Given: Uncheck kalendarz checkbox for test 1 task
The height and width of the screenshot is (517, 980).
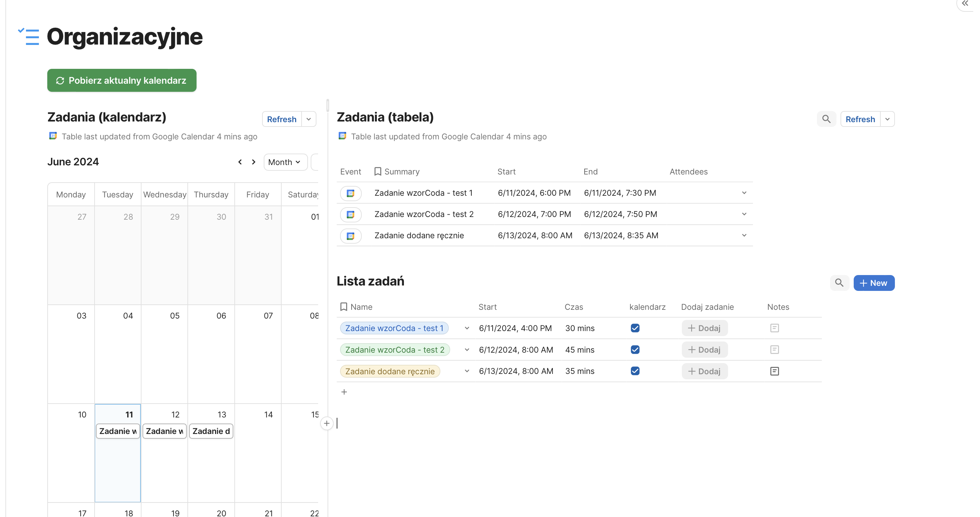Looking at the screenshot, I should [x=635, y=328].
